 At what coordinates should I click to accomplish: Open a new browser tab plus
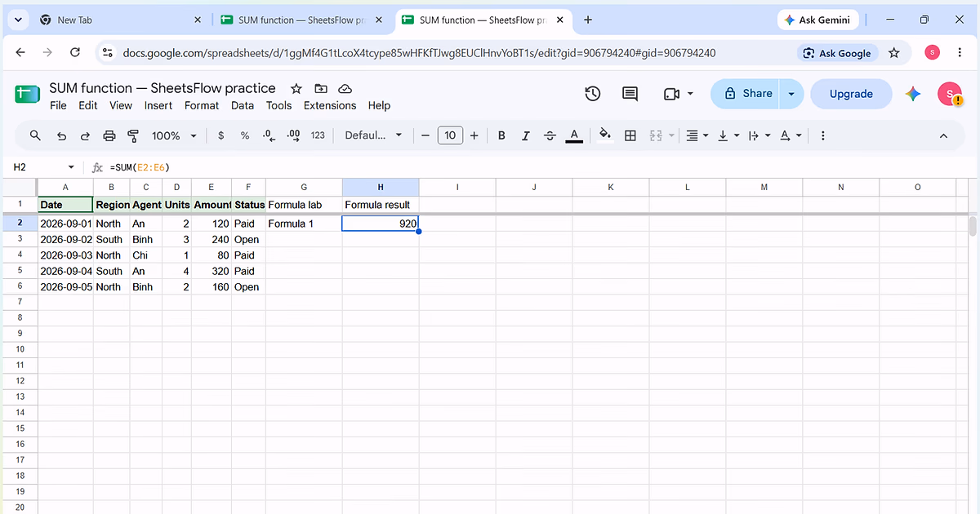tap(588, 20)
